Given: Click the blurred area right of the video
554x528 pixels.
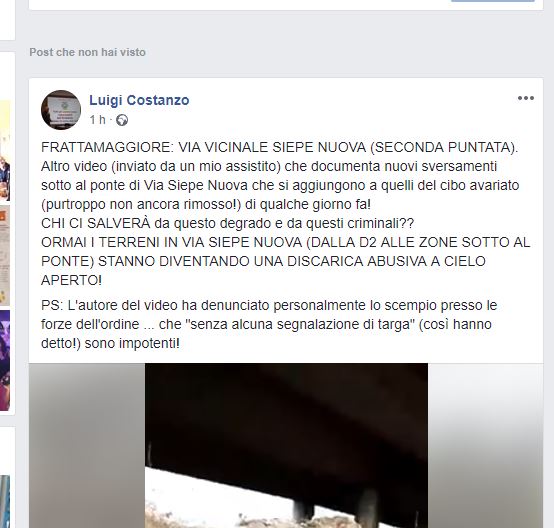Looking at the screenshot, I should (x=485, y=445).
